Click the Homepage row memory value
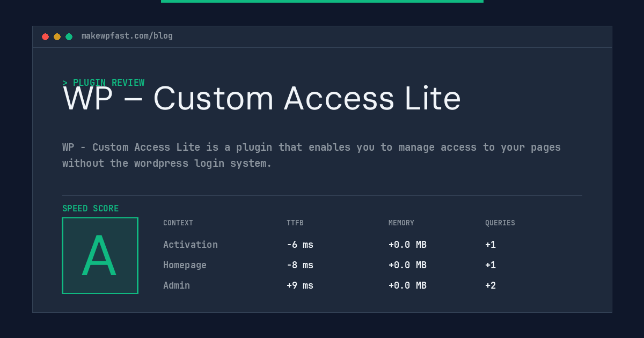Image resolution: width=644 pixels, height=338 pixels. click(407, 265)
